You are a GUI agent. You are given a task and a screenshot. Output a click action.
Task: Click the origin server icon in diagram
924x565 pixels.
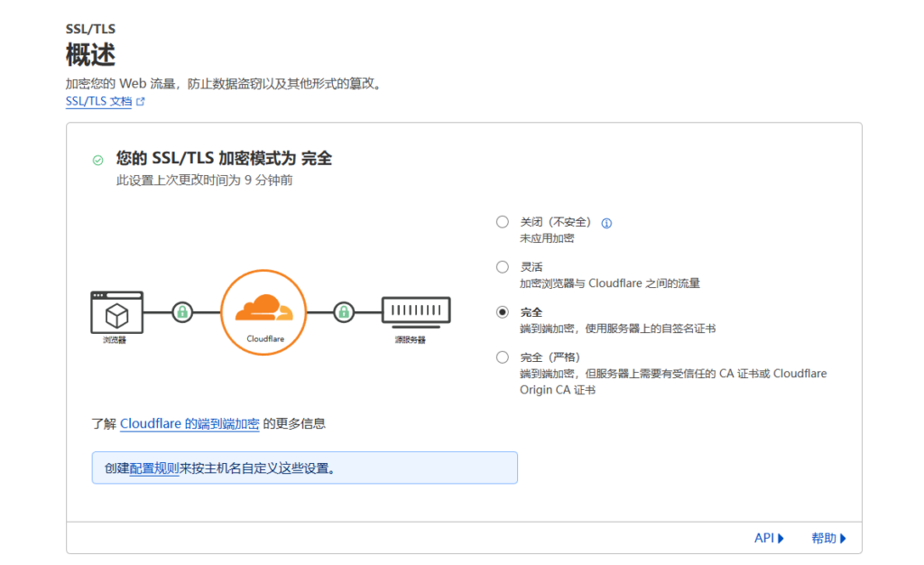(x=415, y=311)
